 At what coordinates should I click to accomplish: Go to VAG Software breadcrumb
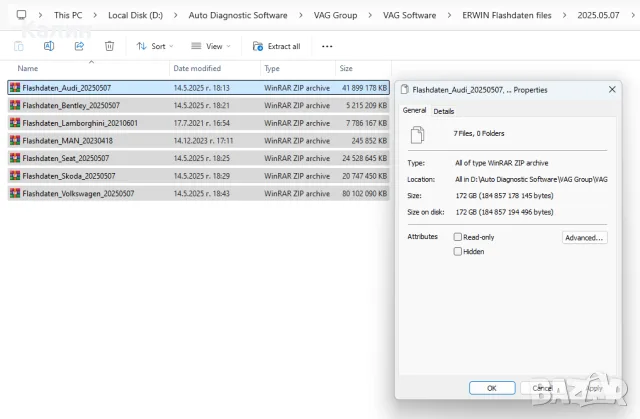409,15
